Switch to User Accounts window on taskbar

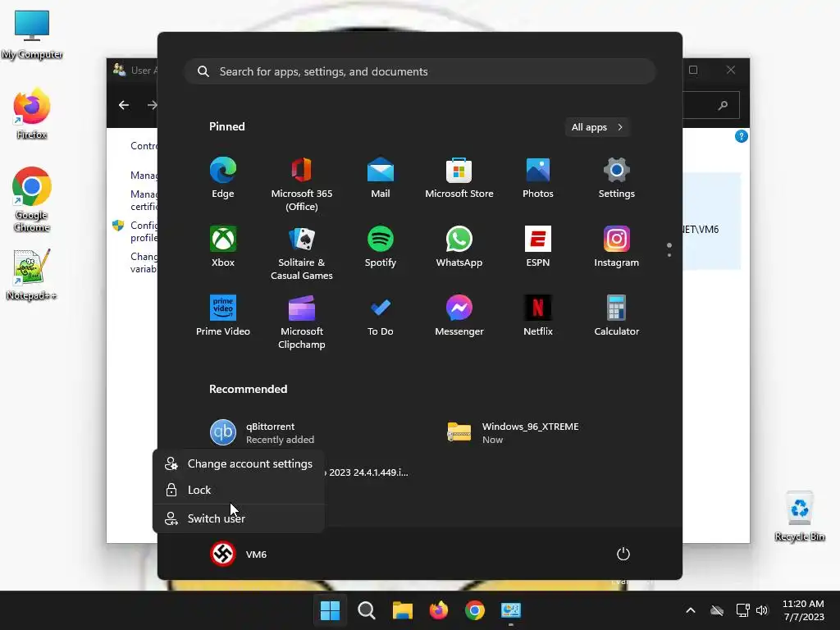[x=510, y=610]
